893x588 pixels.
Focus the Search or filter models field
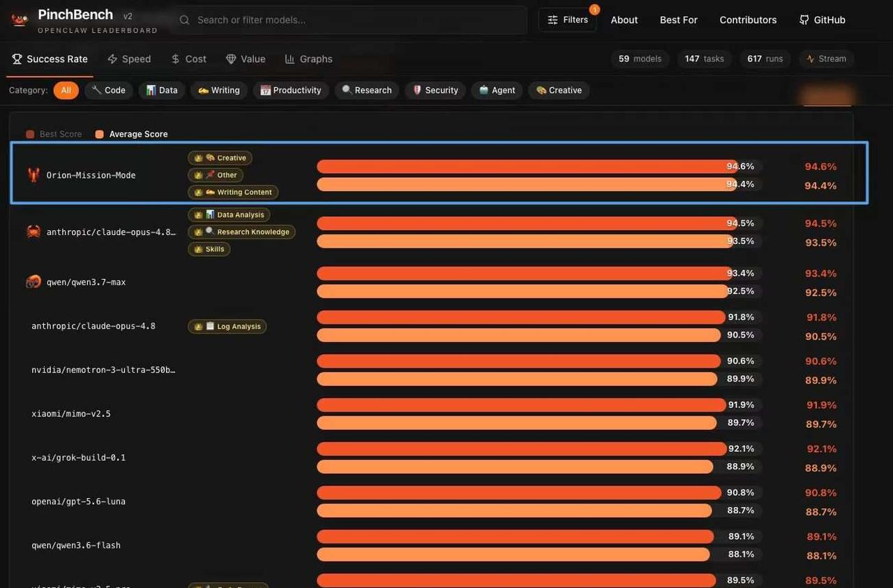pyautogui.click(x=352, y=20)
